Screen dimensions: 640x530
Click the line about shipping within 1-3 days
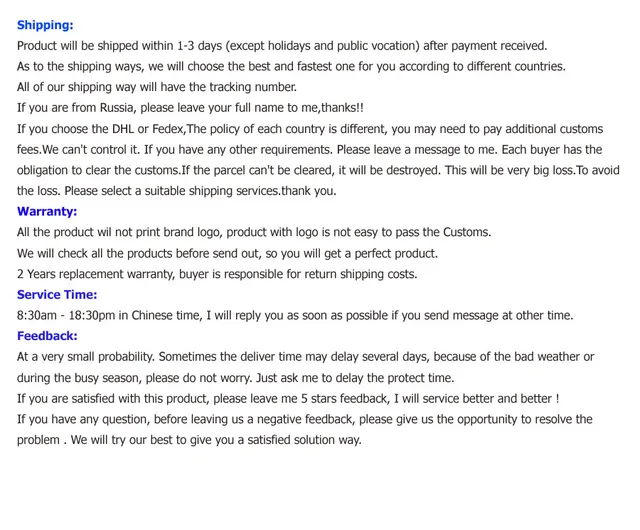(x=282, y=46)
